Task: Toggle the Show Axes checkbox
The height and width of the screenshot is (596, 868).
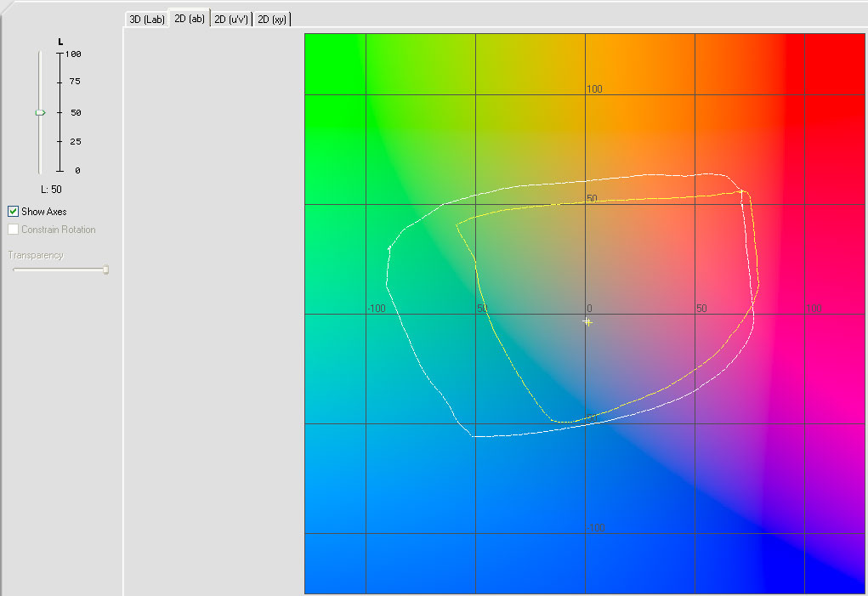Action: pyautogui.click(x=14, y=212)
